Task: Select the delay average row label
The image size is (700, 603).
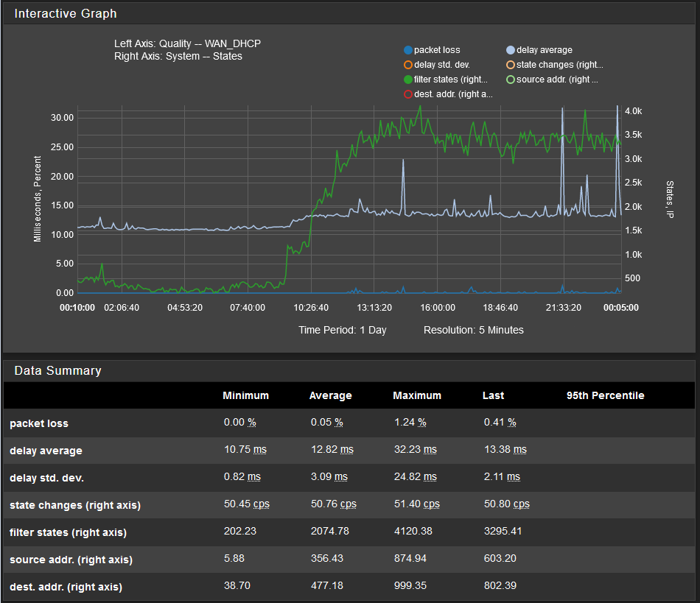Action: pos(46,451)
